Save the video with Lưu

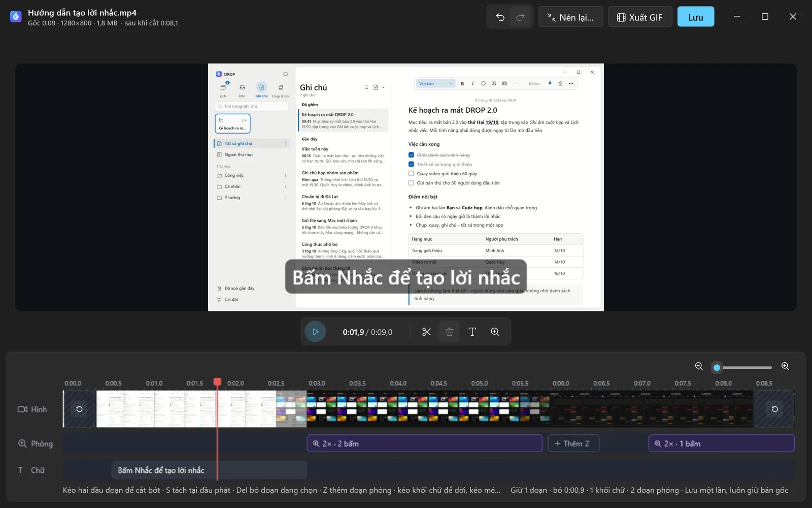tap(696, 17)
